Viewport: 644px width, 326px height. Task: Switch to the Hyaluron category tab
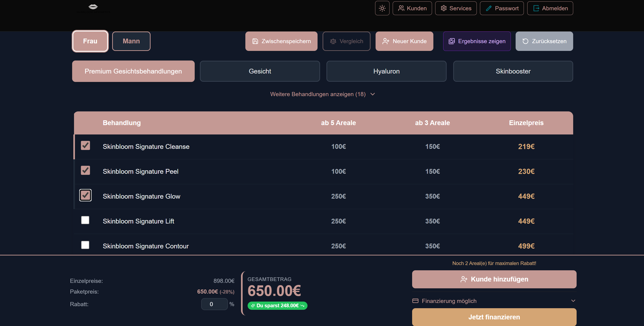tap(386, 71)
